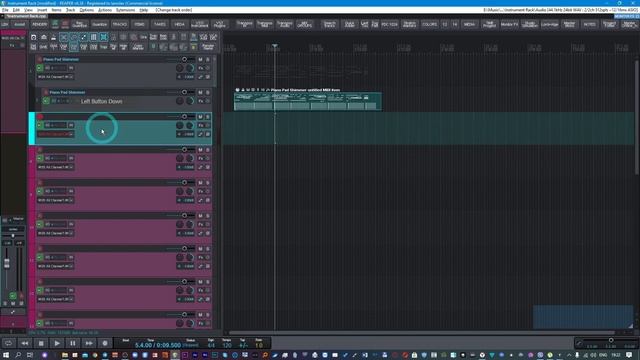
Task: Open FX chain of top Piano Pad Shimmer track
Action: 200,68
